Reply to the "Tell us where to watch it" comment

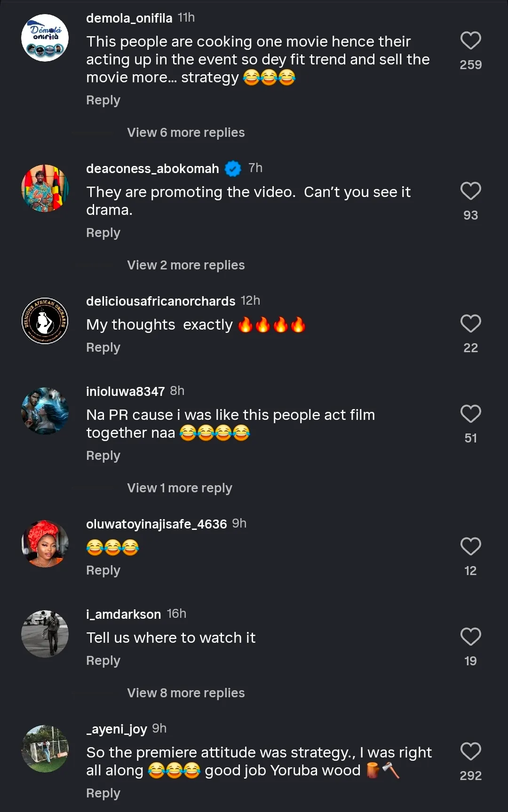coord(103,661)
